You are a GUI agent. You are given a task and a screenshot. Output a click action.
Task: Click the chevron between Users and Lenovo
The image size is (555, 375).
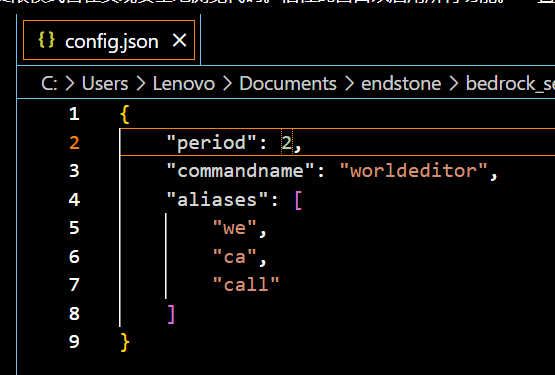click(x=141, y=84)
